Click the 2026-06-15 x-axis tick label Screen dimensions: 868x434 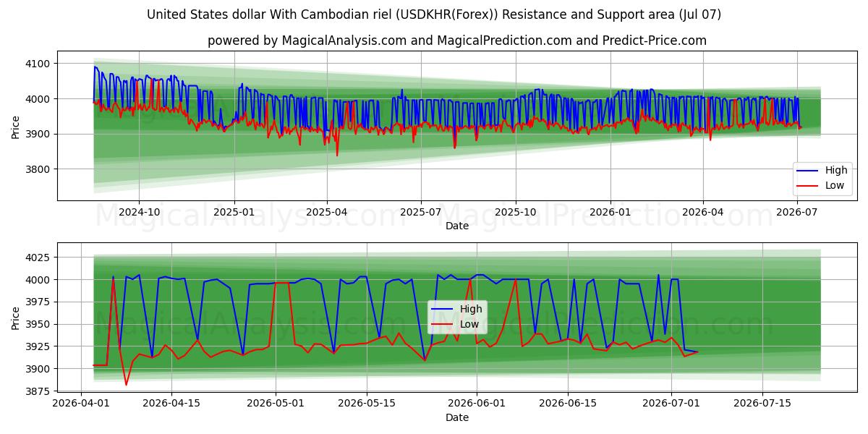pos(569,404)
